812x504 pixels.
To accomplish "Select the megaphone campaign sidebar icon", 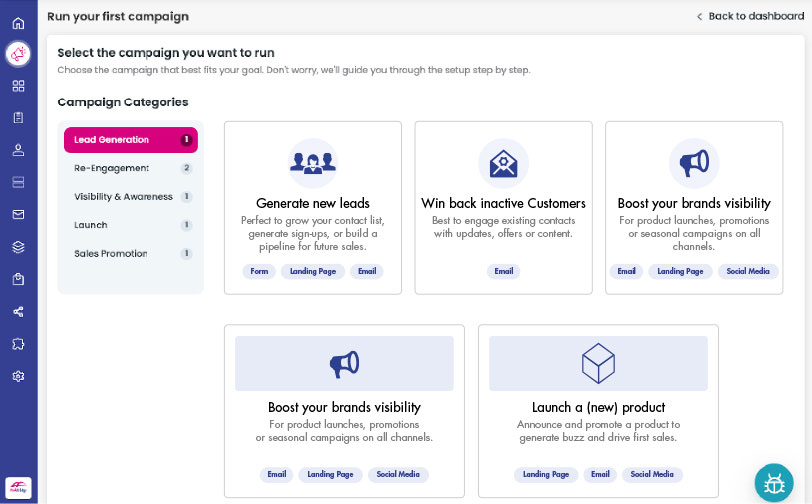I will click(x=18, y=53).
